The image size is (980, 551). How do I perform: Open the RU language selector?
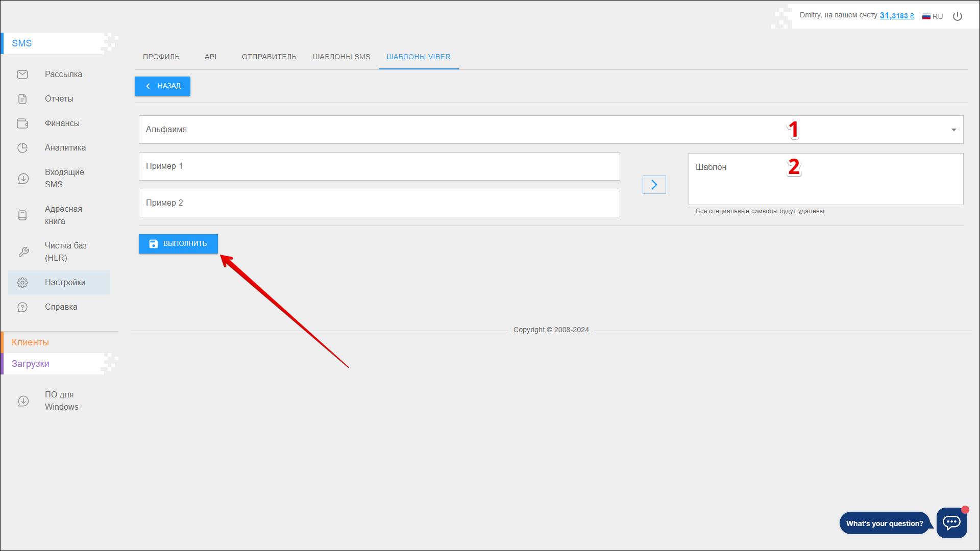click(x=933, y=16)
